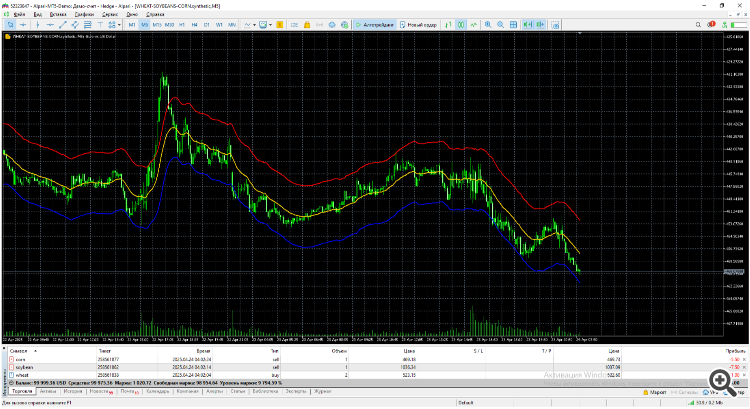Select the crosshair cursor tool
Image resolution: width=750 pixels, height=409 pixels.
[x=23, y=25]
